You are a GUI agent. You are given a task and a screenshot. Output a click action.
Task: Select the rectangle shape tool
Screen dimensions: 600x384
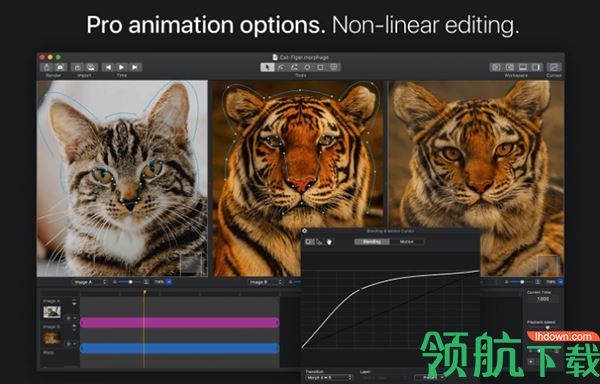(321, 67)
